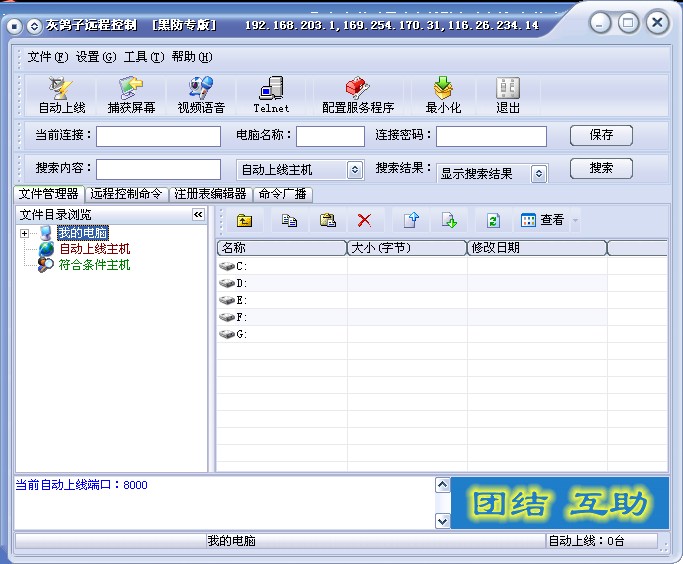This screenshot has height=564, width=683.
Task: Click the log panel scroll down arrow
Action: pyautogui.click(x=443, y=521)
